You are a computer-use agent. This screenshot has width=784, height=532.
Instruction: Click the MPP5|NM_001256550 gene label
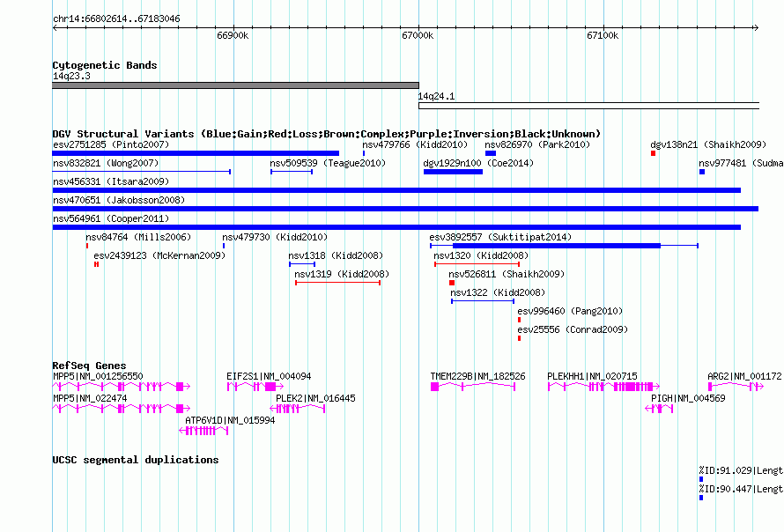98,376
